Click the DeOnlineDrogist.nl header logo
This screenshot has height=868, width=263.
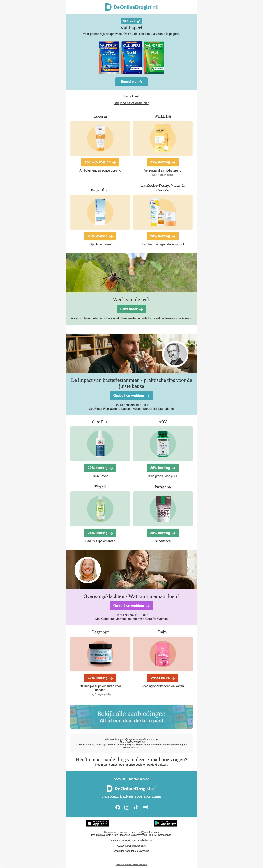pos(131,7)
